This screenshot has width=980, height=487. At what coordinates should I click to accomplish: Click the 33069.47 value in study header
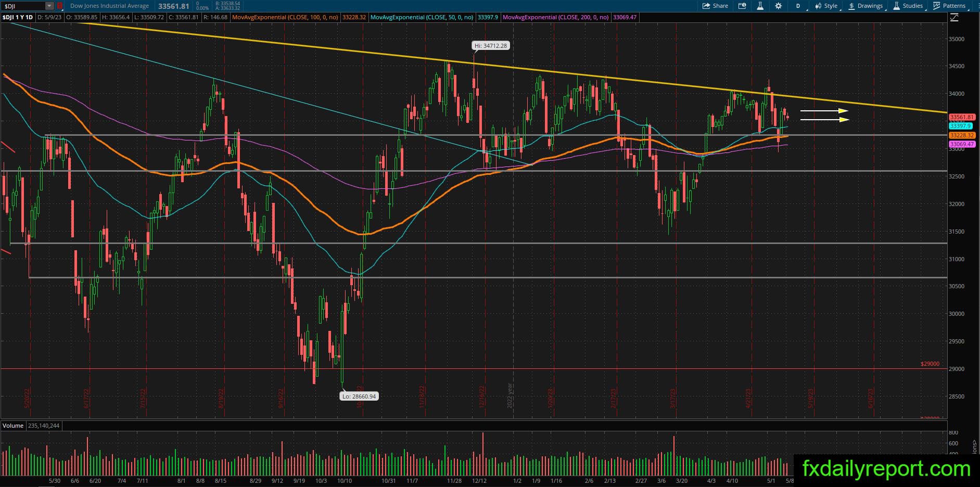[625, 17]
